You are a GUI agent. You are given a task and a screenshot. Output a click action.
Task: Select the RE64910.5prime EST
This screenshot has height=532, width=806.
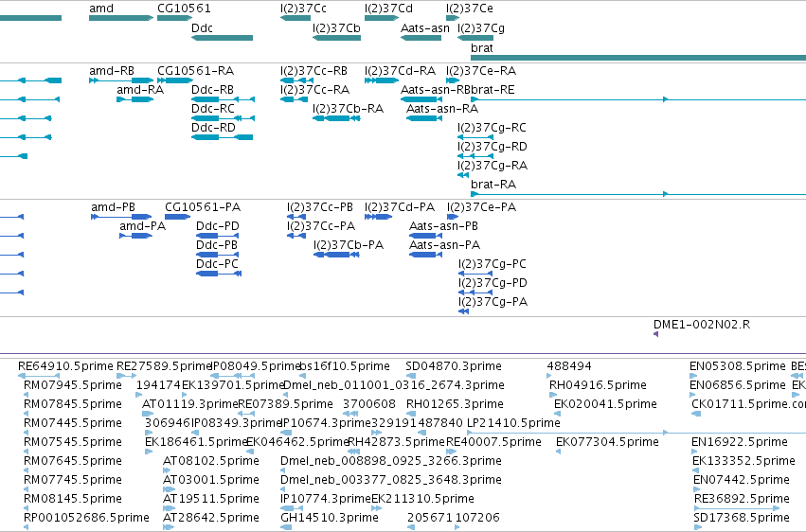[39, 376]
